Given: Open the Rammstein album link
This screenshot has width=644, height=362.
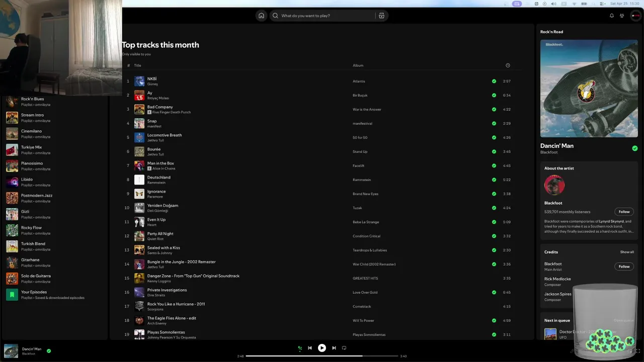Looking at the screenshot, I should (362, 179).
